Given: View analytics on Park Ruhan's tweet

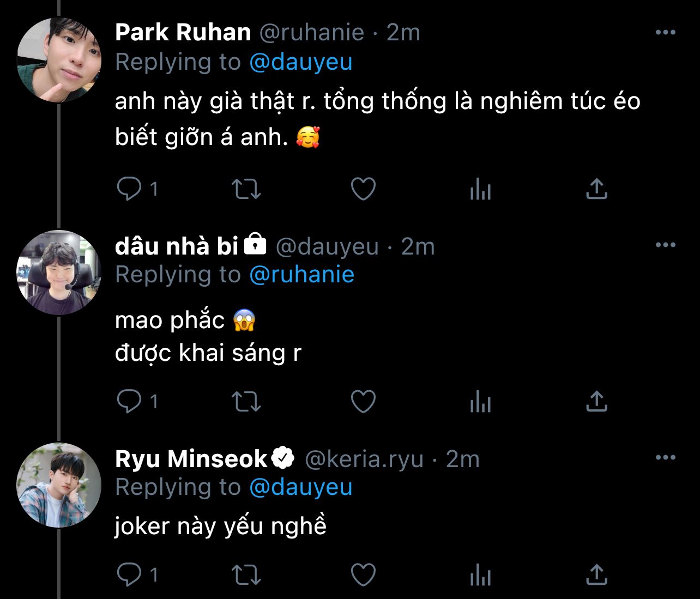Looking at the screenshot, I should point(480,189).
